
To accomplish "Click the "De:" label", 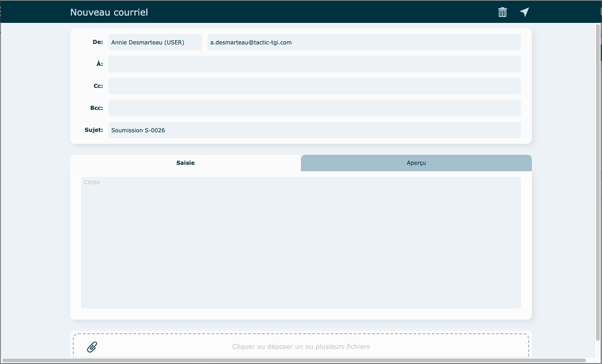I will click(98, 42).
